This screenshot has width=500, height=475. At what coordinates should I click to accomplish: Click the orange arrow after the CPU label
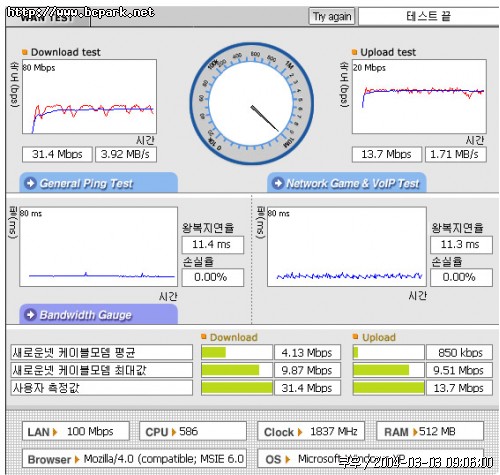174,432
